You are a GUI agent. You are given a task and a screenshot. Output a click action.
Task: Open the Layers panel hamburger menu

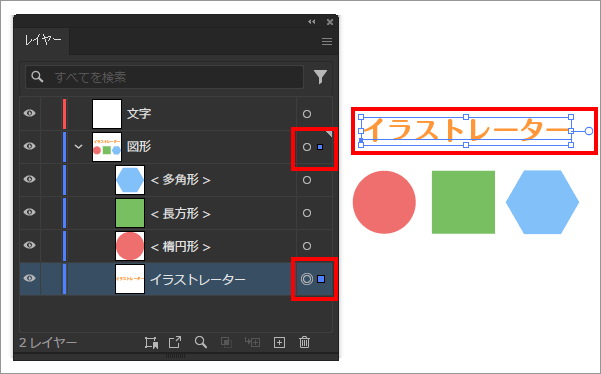(x=327, y=41)
